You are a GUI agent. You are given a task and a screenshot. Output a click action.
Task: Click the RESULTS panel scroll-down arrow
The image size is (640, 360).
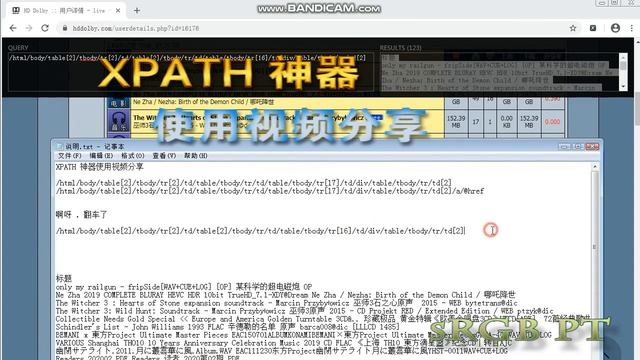click(623, 87)
